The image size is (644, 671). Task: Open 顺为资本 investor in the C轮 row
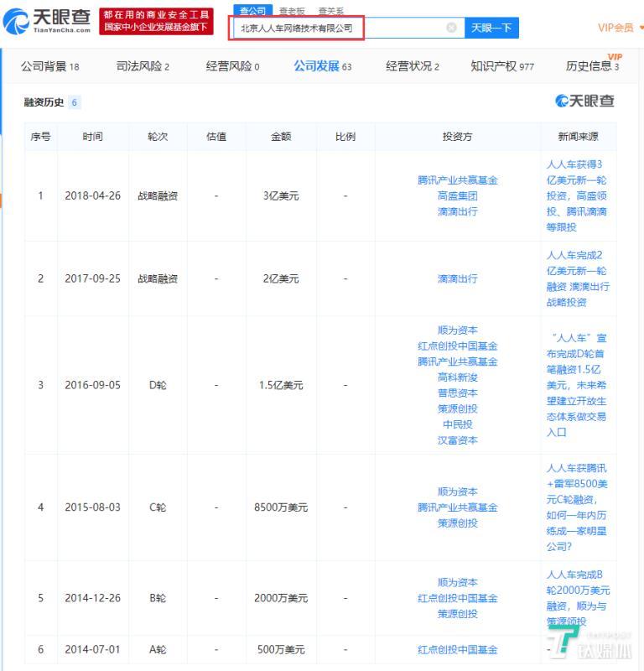(x=458, y=492)
